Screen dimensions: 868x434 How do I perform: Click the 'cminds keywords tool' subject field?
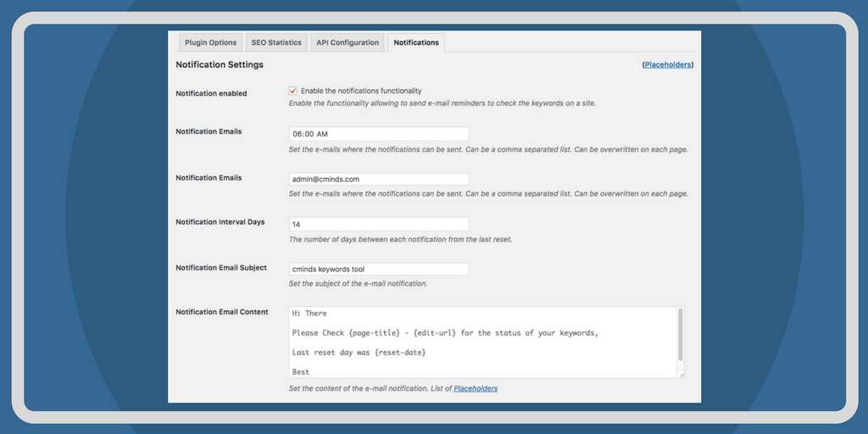coord(379,269)
